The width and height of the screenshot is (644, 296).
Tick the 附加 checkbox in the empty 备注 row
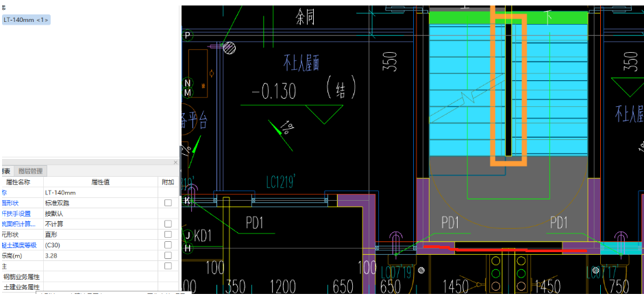pos(168,266)
